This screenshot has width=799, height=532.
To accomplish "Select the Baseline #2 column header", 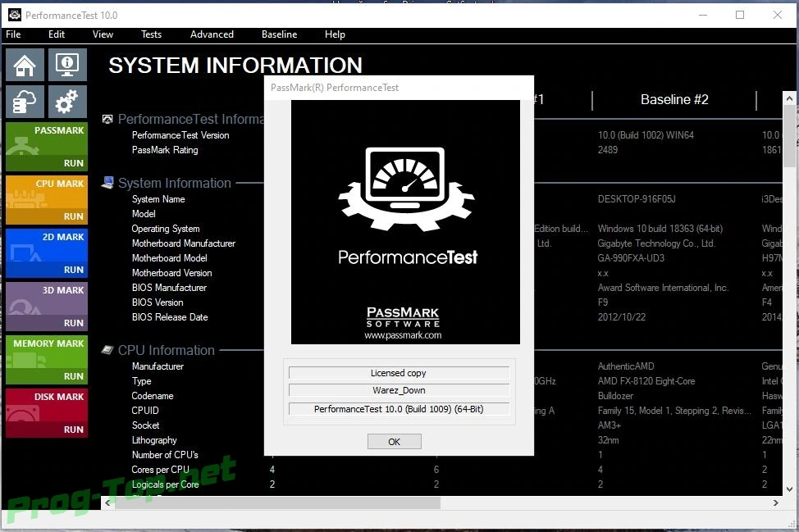I will [x=674, y=99].
